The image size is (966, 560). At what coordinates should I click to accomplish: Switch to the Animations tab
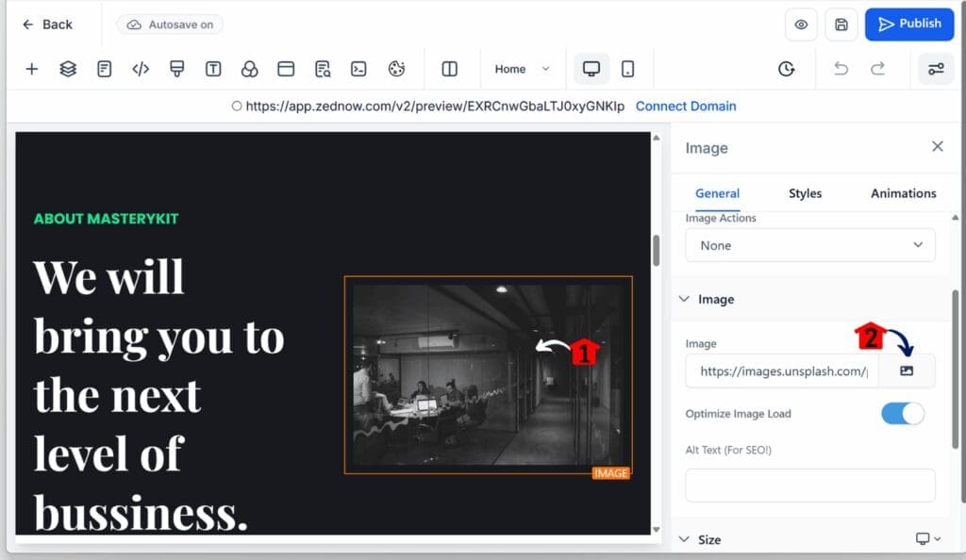(x=903, y=193)
